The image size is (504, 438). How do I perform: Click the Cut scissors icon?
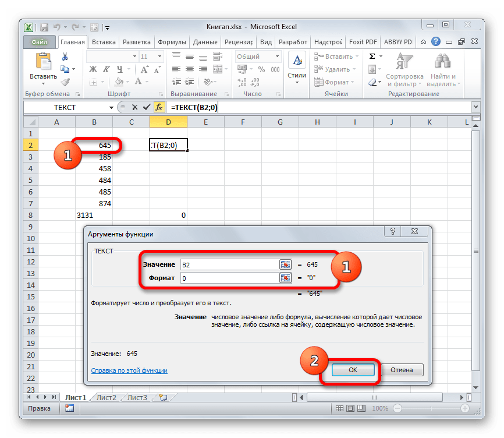pyautogui.click(x=65, y=57)
